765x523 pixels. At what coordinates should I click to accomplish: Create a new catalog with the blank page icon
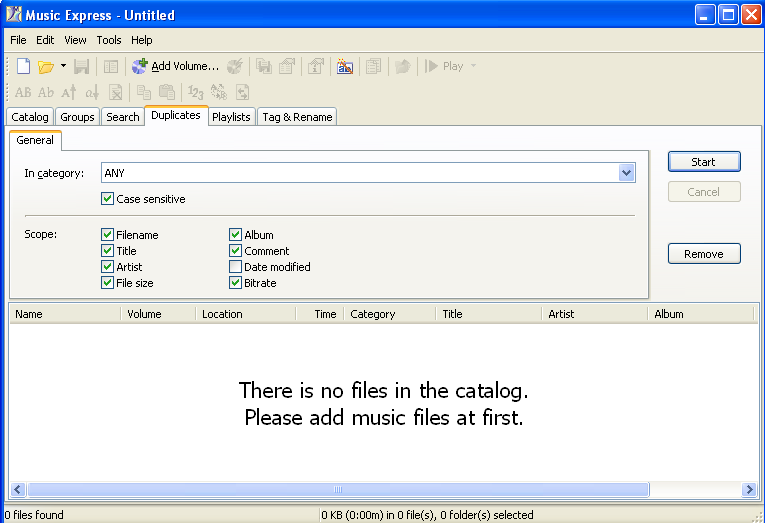[x=23, y=66]
